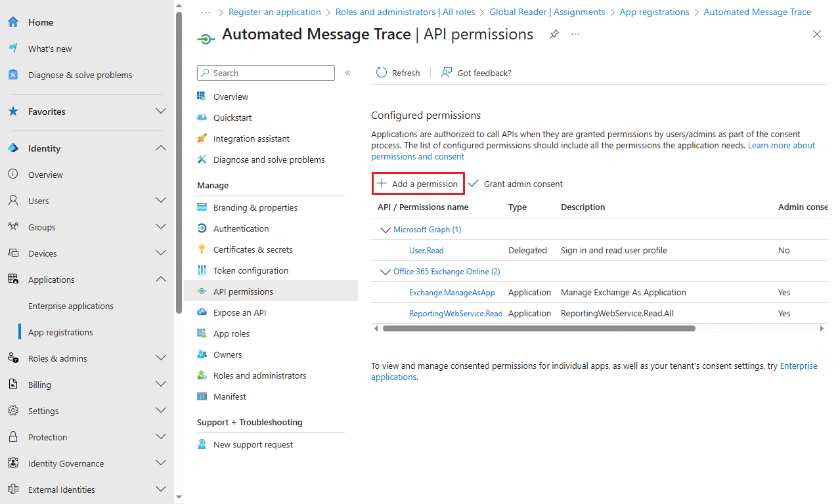The height and width of the screenshot is (504, 840).
Task: Click the Expose an API cloud icon
Action: pyautogui.click(x=202, y=312)
